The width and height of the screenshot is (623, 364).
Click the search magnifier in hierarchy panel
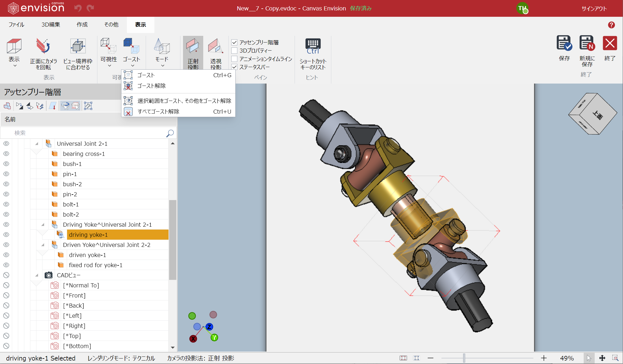[x=170, y=133]
